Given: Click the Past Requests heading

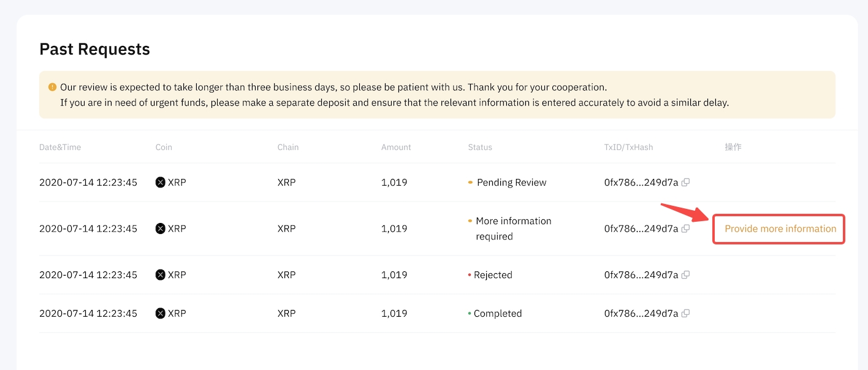Looking at the screenshot, I should click(x=94, y=49).
